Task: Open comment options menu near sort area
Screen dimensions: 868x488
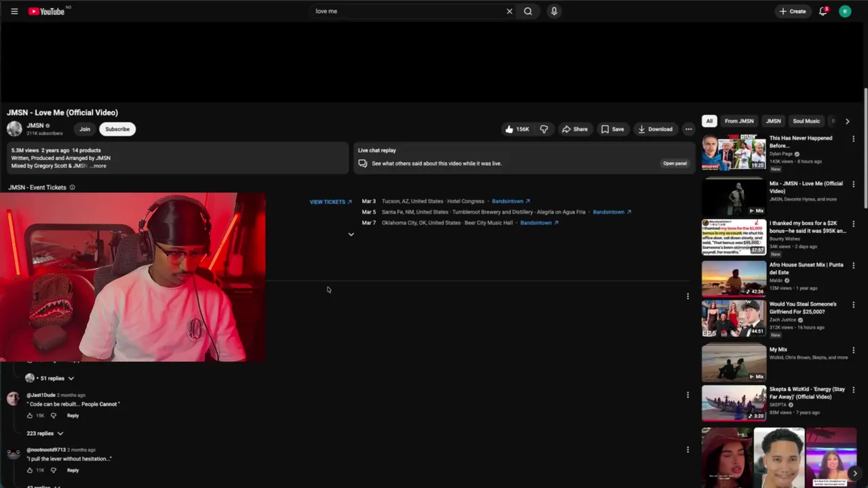Action: (688, 296)
